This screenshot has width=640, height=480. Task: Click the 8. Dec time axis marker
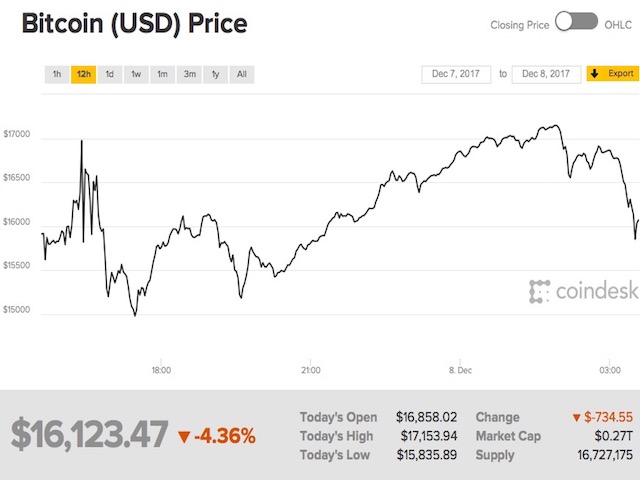(x=459, y=370)
